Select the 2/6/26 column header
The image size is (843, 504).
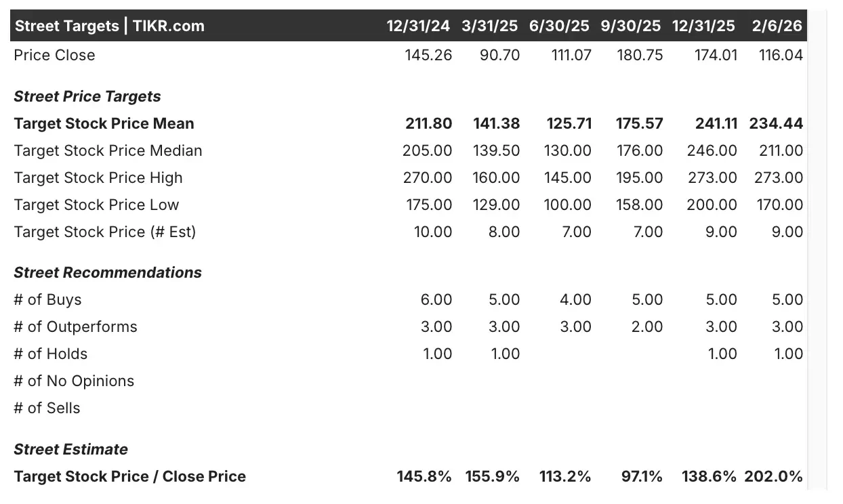[777, 26]
